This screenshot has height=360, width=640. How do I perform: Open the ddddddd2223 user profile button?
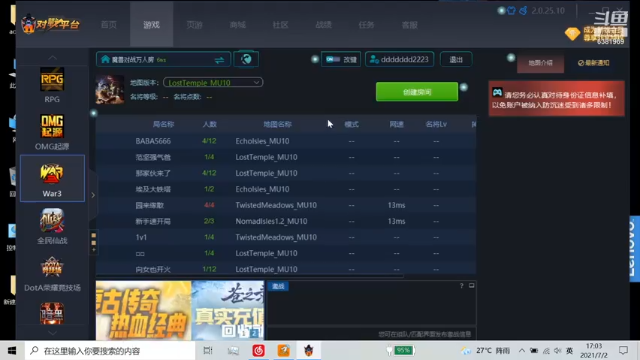click(x=400, y=60)
